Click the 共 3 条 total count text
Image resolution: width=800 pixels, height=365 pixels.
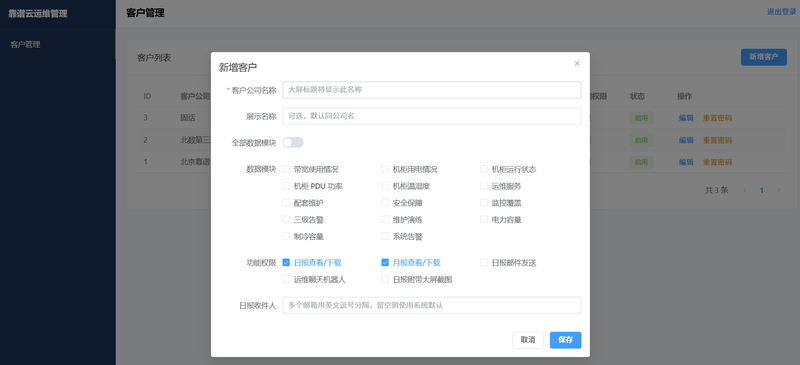point(716,190)
